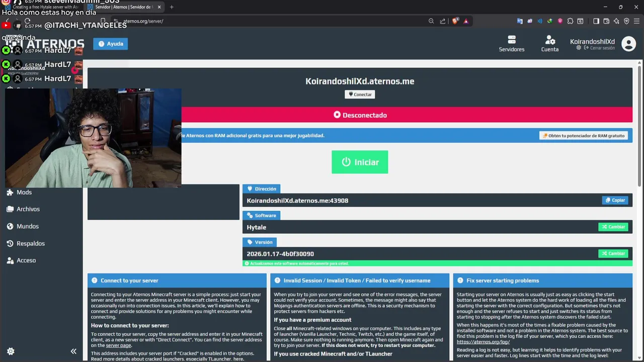Click Cambiar in the version row

pyautogui.click(x=613, y=253)
